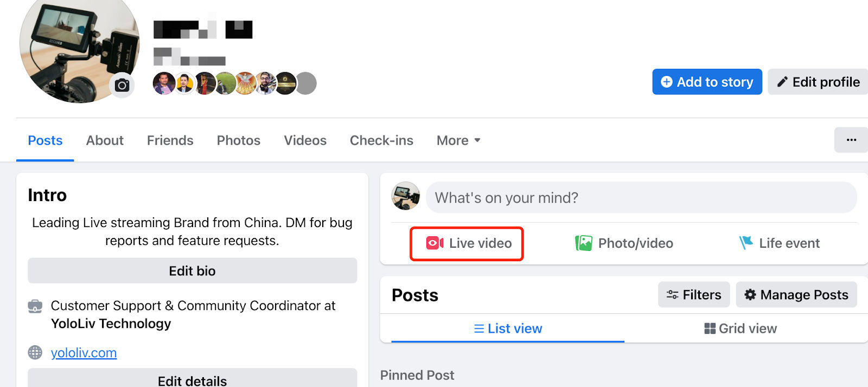The image size is (868, 387).
Task: Click the Live video camera icon
Action: (x=435, y=243)
